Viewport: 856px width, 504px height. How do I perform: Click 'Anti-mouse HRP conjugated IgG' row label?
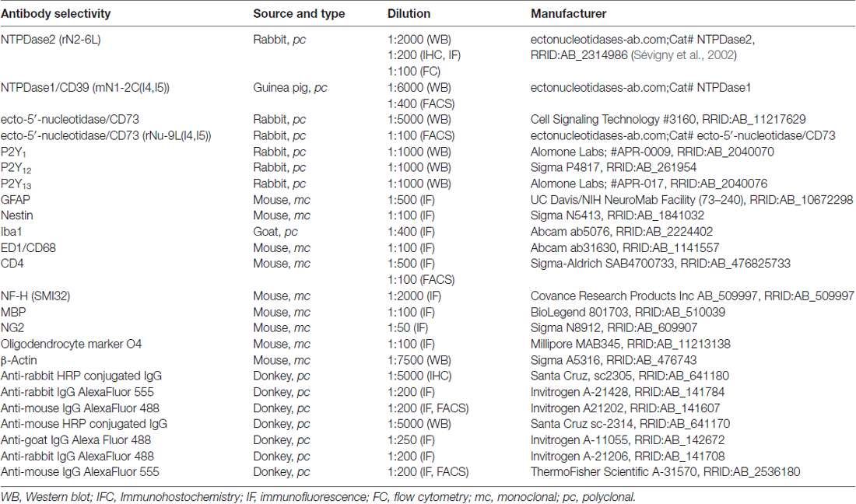[84, 424]
